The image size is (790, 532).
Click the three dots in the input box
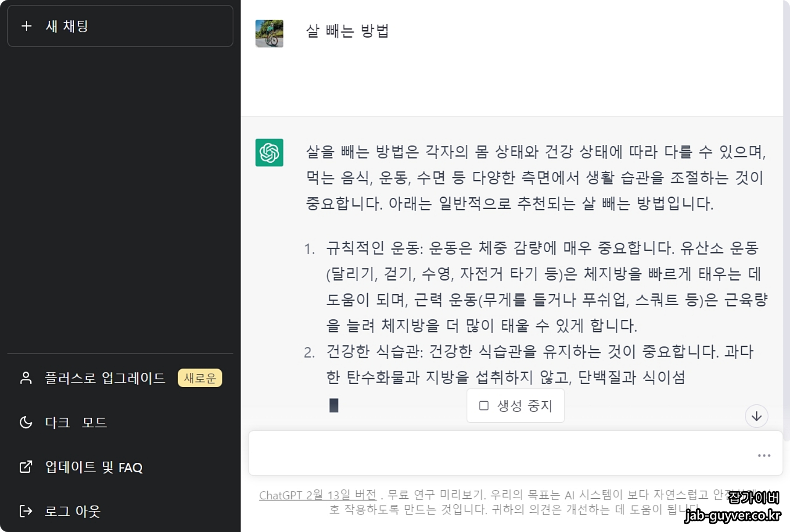pyautogui.click(x=764, y=456)
